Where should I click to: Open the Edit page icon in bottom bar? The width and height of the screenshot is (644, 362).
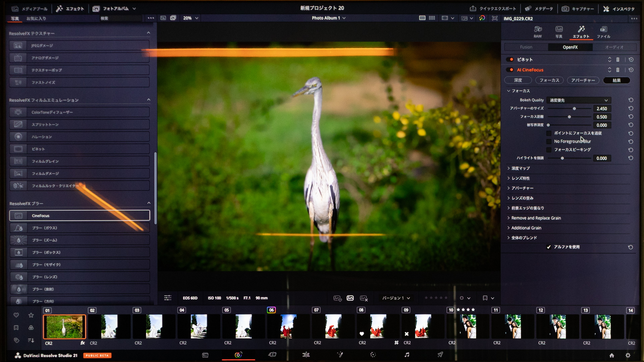[306, 355]
